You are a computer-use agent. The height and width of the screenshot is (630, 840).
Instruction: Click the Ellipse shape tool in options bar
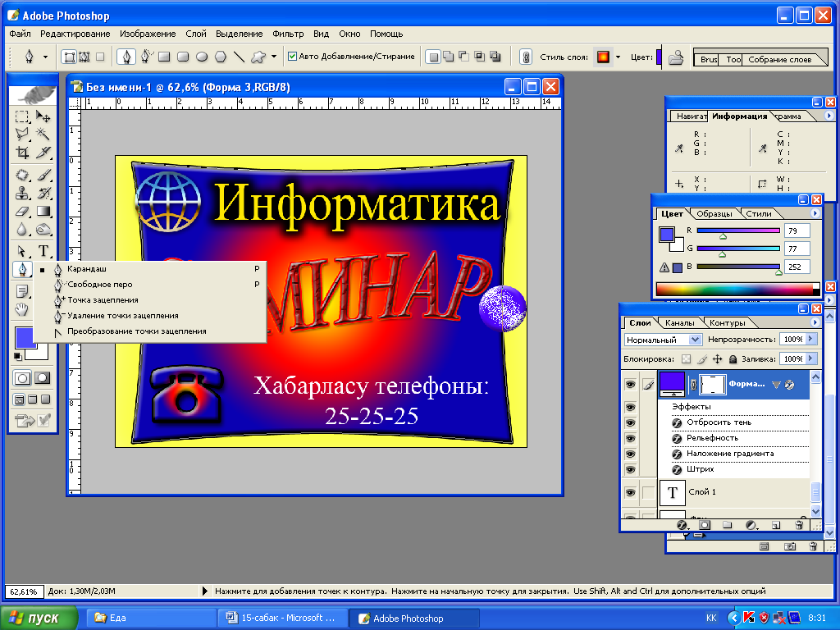202,57
